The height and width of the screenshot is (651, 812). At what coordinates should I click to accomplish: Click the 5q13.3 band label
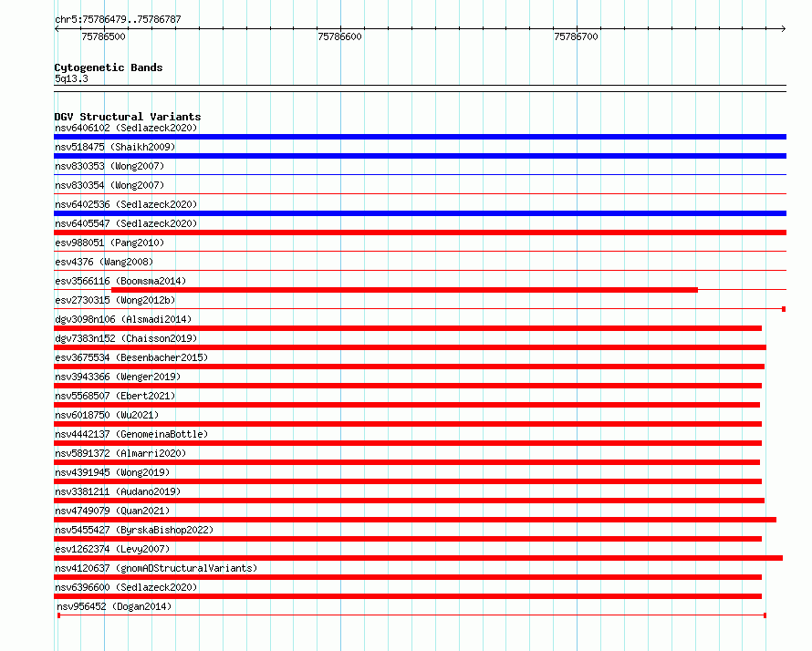(x=71, y=78)
